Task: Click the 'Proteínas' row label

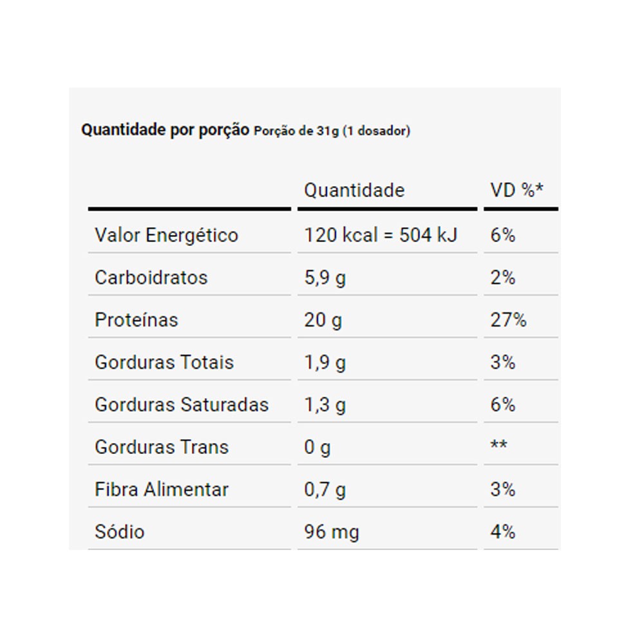Action: coord(137,320)
